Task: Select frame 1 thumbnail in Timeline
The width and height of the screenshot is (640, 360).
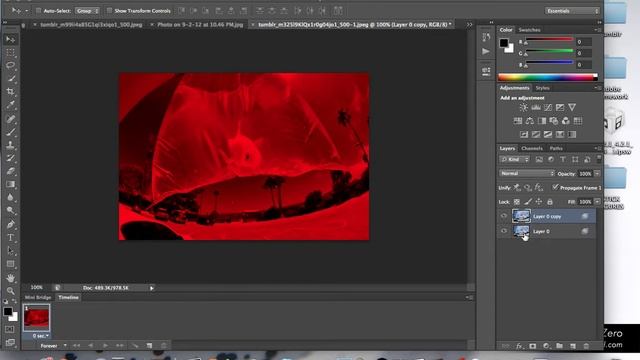Action: coord(36,318)
